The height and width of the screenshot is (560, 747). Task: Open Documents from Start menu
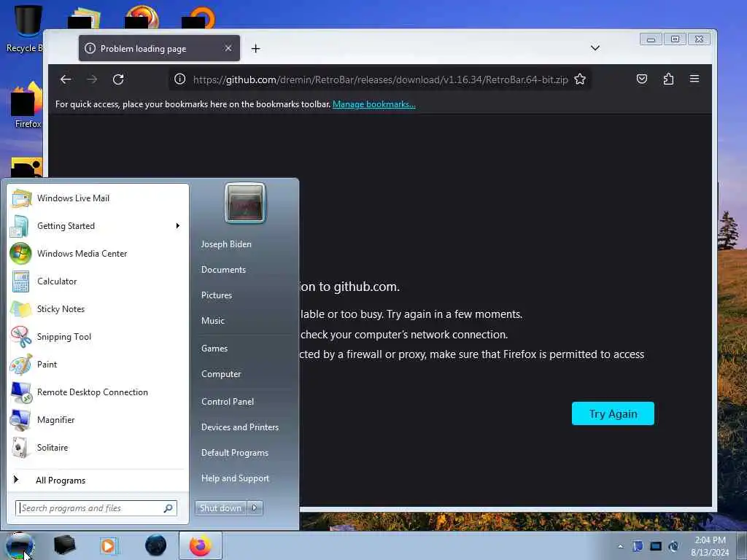(x=223, y=270)
